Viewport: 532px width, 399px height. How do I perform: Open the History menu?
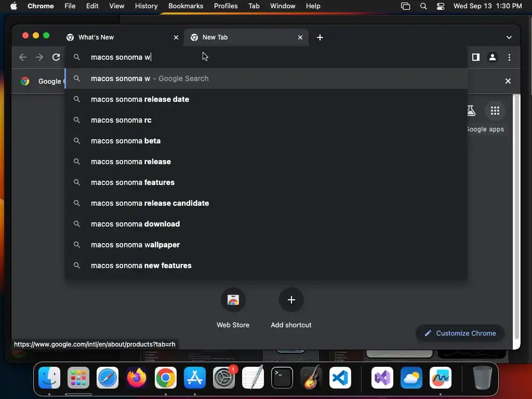pyautogui.click(x=146, y=6)
